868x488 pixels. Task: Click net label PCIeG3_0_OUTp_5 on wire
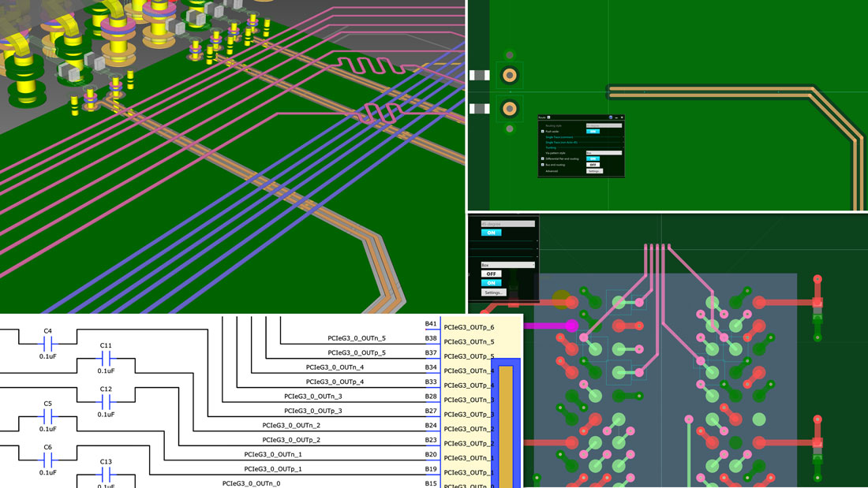click(x=357, y=352)
